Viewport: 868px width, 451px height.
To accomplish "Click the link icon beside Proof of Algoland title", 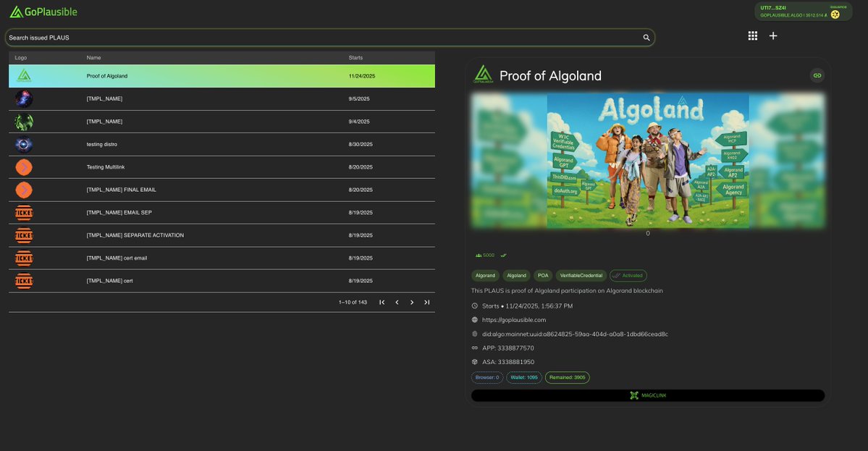I will pyautogui.click(x=817, y=75).
